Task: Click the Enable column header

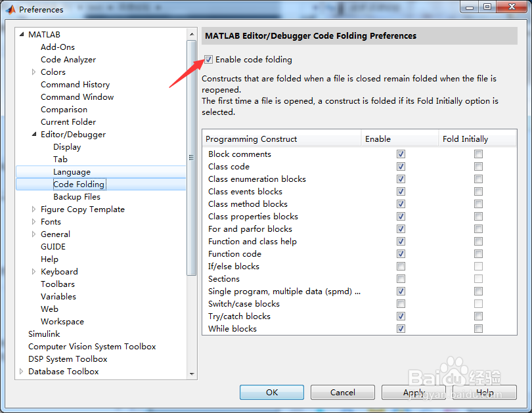Action: tap(400, 139)
